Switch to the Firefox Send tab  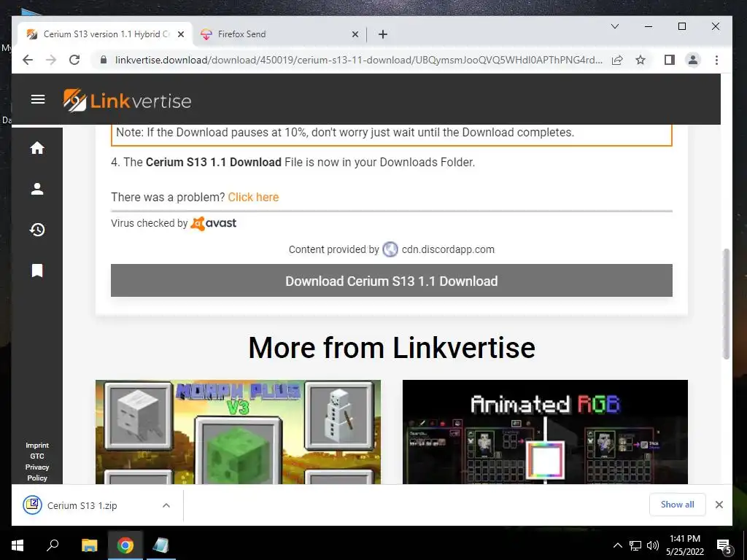(279, 34)
